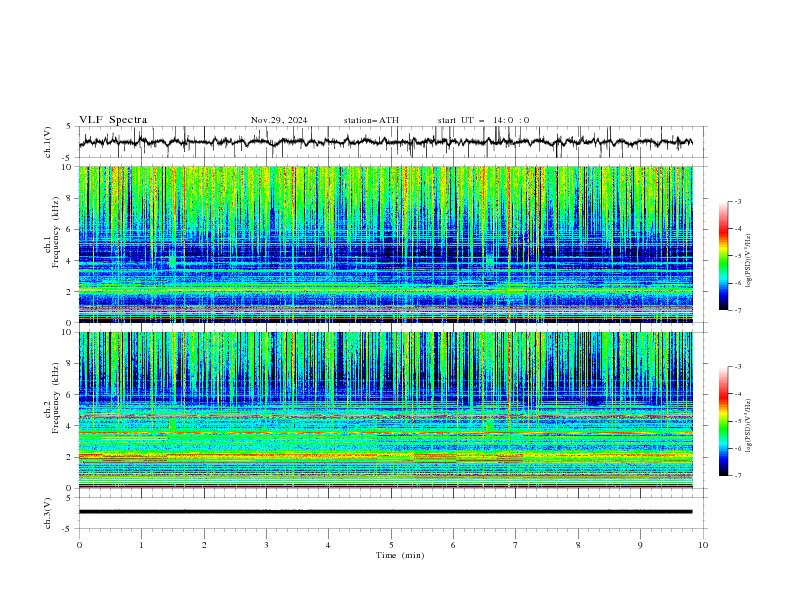Click the ch.1 'Frequency (kHz)' axis label

(x=55, y=233)
